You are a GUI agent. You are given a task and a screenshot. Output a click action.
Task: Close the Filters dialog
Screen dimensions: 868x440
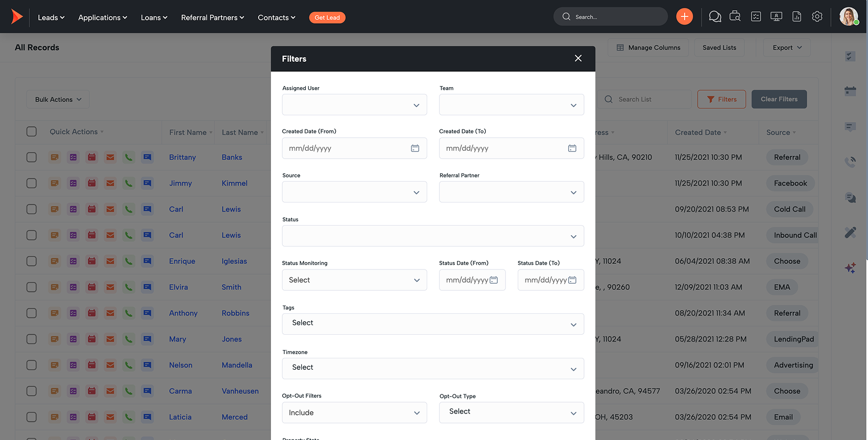[x=578, y=59]
